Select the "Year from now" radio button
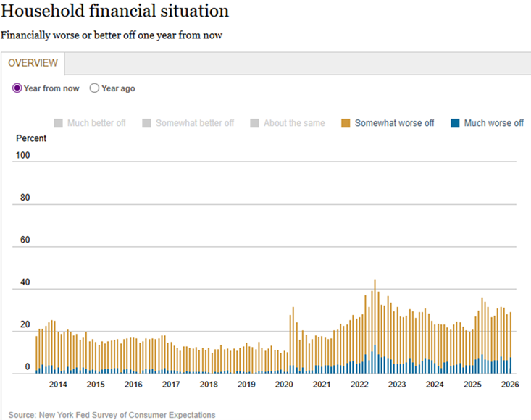531x420 pixels. pos(18,88)
